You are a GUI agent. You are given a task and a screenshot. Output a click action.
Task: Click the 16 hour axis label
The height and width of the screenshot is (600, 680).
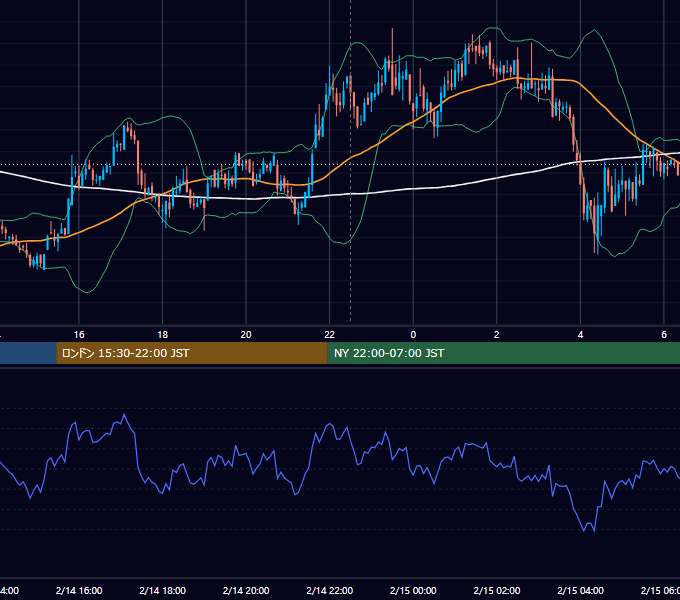tap(79, 335)
